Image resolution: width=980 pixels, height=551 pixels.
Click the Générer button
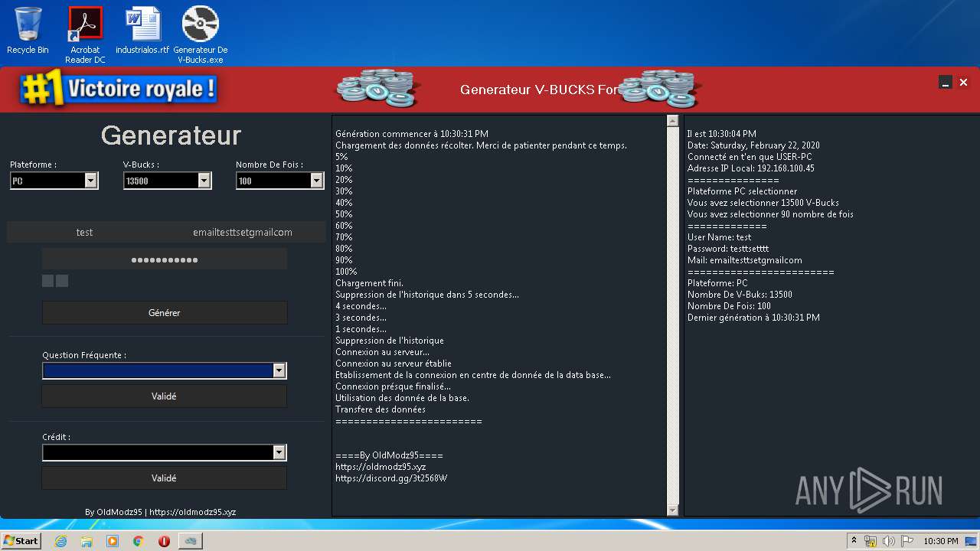click(x=165, y=312)
